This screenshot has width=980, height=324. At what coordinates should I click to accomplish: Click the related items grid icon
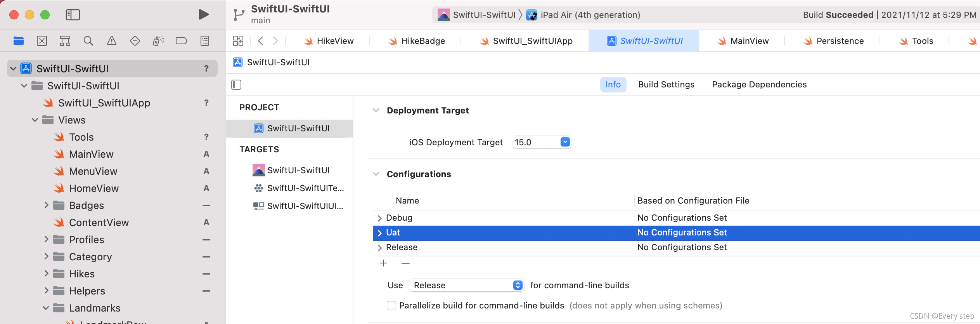pos(238,41)
